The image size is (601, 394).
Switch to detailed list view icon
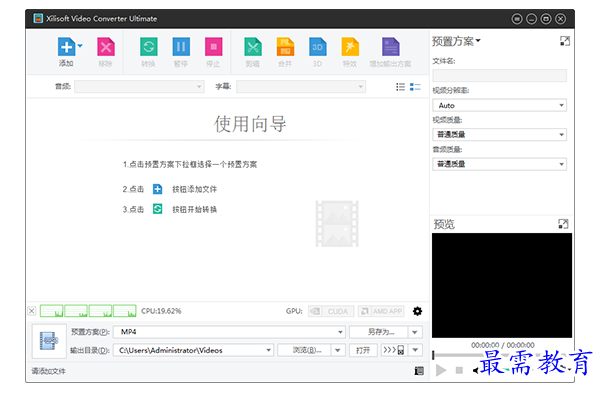(415, 87)
